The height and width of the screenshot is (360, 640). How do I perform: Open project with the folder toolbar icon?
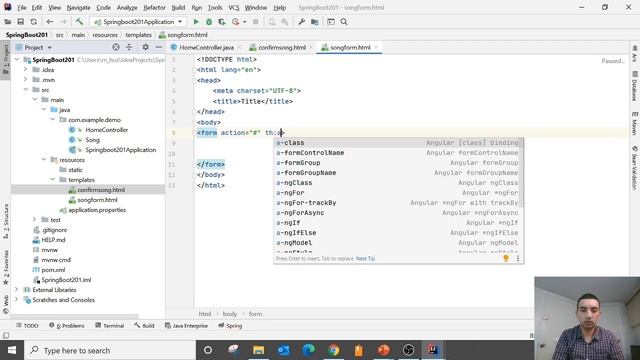(x=8, y=22)
